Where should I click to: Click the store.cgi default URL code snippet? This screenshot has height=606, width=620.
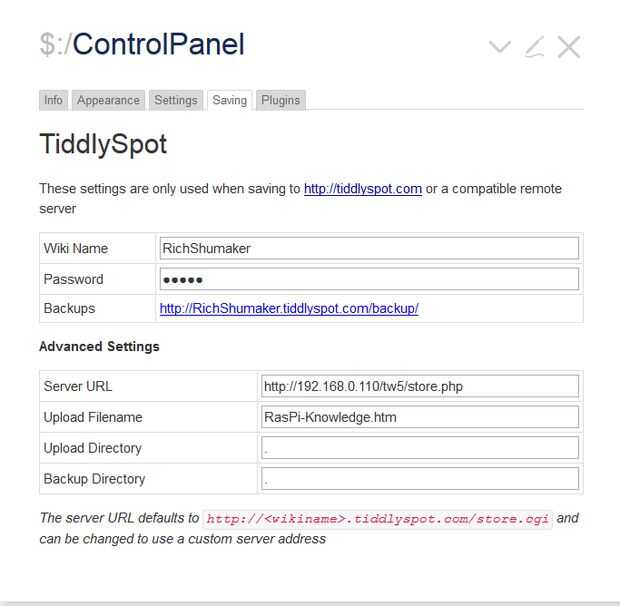378,519
